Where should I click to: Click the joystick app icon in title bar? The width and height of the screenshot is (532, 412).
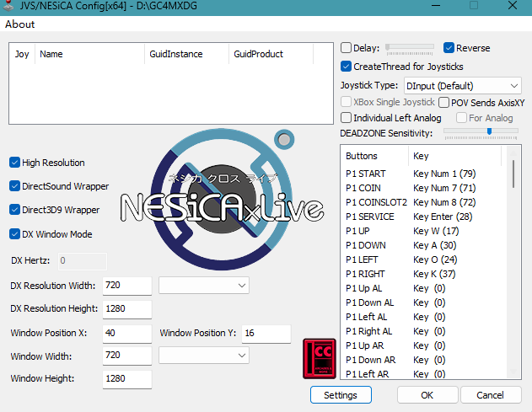[8, 5]
